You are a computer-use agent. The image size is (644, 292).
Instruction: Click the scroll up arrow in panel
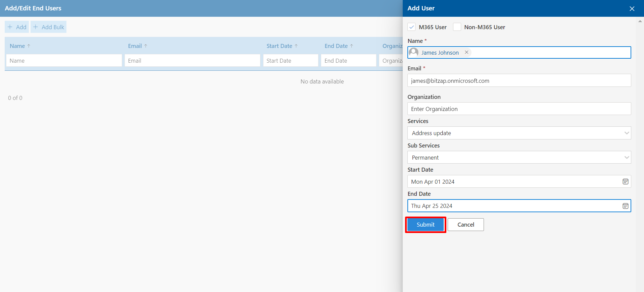click(640, 21)
